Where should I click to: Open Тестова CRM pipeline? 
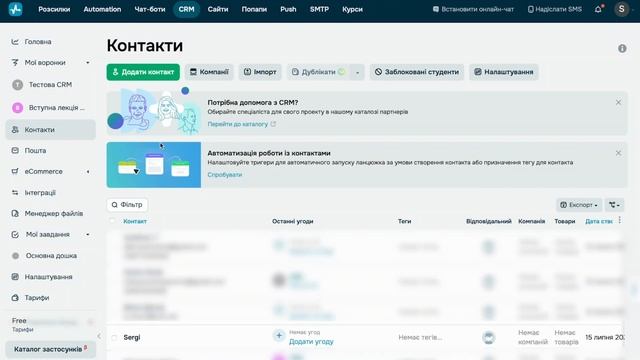coord(51,84)
